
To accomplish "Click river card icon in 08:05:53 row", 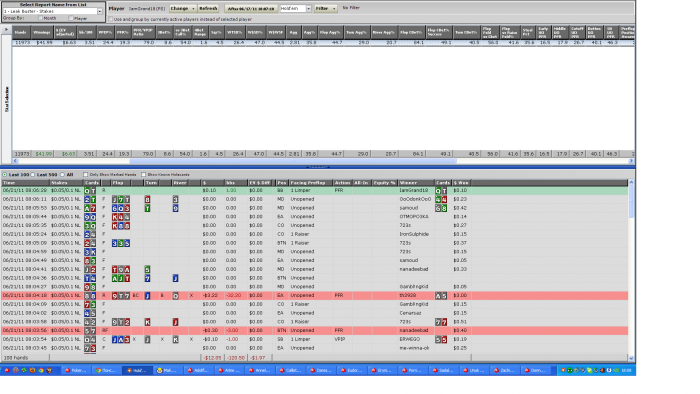I will (x=175, y=208).
